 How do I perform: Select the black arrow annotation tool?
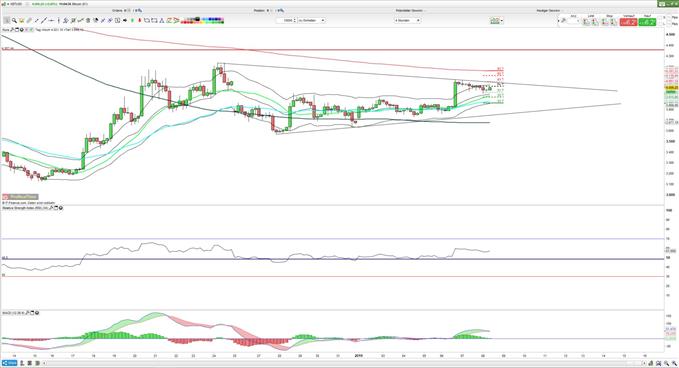click(x=125, y=20)
